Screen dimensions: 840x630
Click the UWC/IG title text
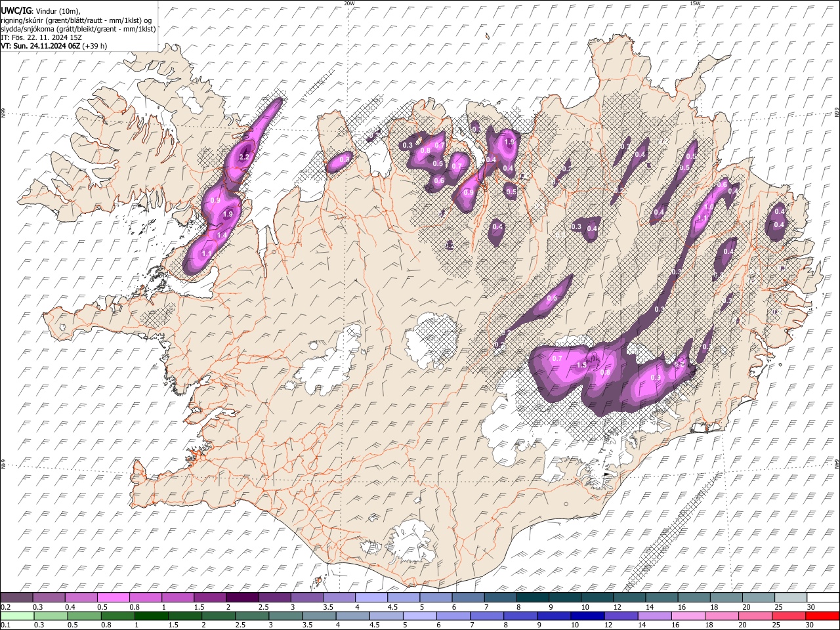16,11
